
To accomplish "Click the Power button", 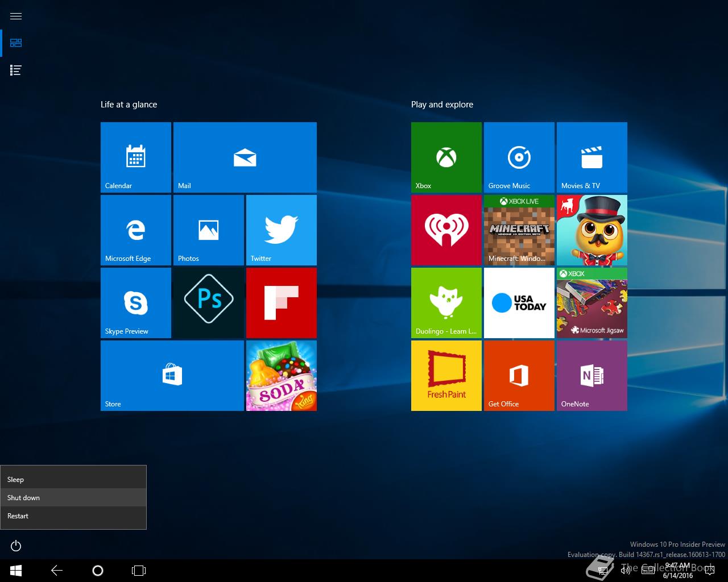I will point(16,546).
